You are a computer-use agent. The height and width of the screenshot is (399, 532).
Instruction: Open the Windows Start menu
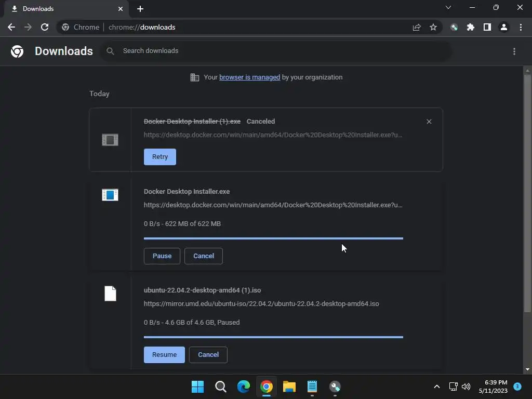197,387
